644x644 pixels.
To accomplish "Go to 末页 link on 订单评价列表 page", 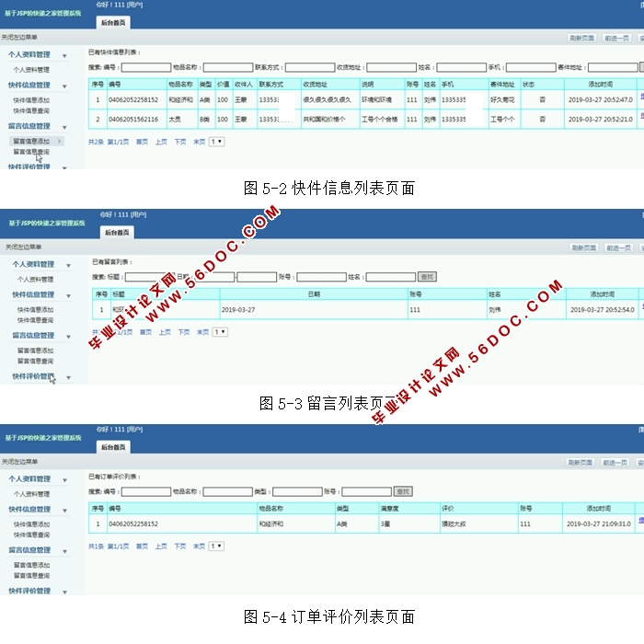I will (200, 546).
